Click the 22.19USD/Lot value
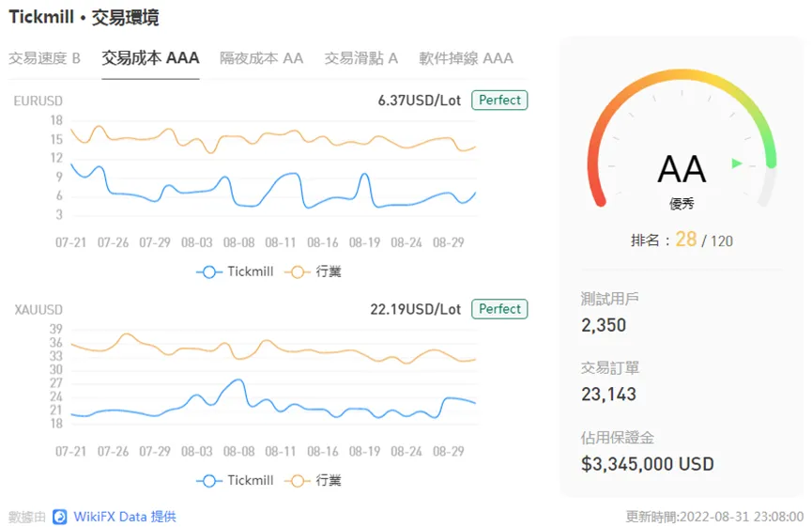This screenshot has height=527, width=812. point(415,309)
